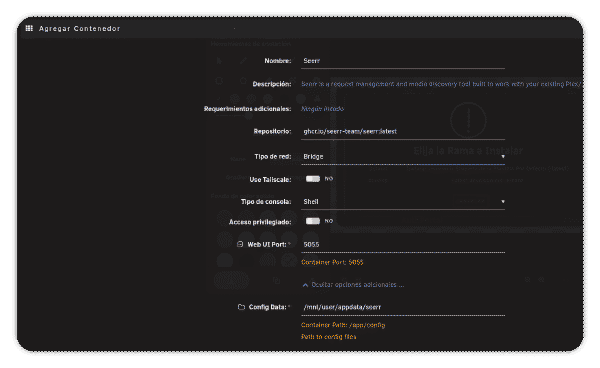Click the Agregar Contenedor title
Image resolution: width=600 pixels, height=368 pixels.
80,29
